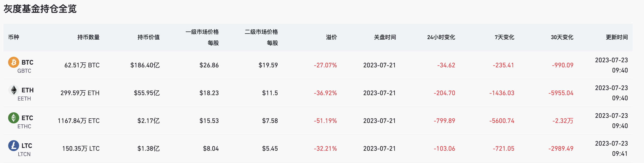The height and width of the screenshot is (163, 644).
Task: Sort by the 持币数量 column header
Action: [x=89, y=38]
